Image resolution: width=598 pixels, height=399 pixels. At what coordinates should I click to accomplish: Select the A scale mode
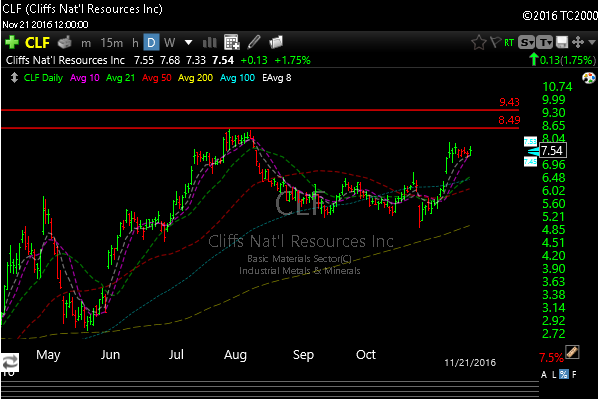543,375
